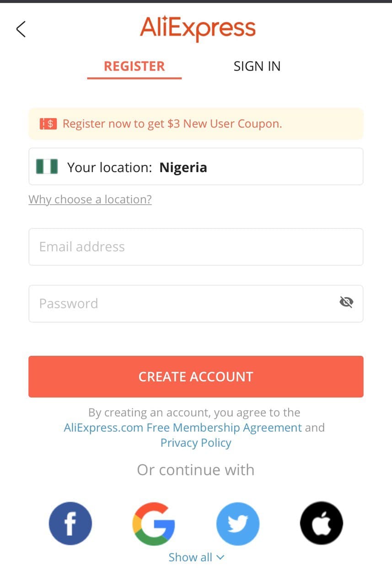Continue with the Twitter icon
Image resolution: width=392 pixels, height=586 pixels.
238,524
